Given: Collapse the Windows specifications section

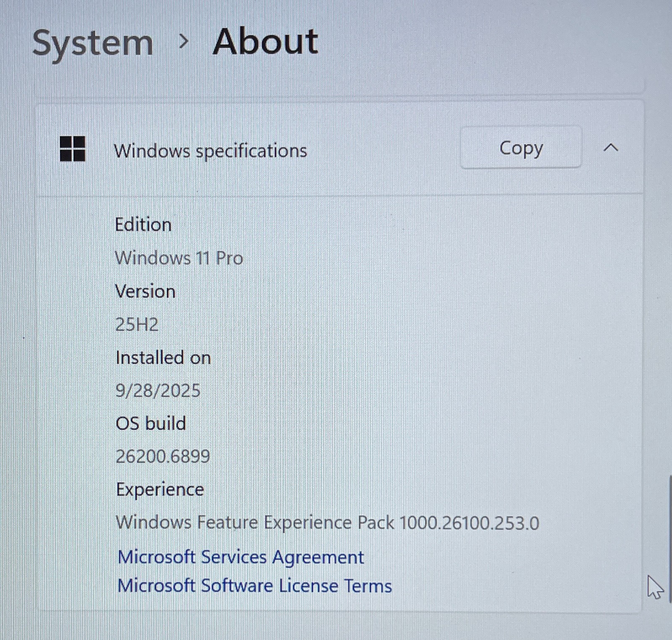Looking at the screenshot, I should [611, 148].
